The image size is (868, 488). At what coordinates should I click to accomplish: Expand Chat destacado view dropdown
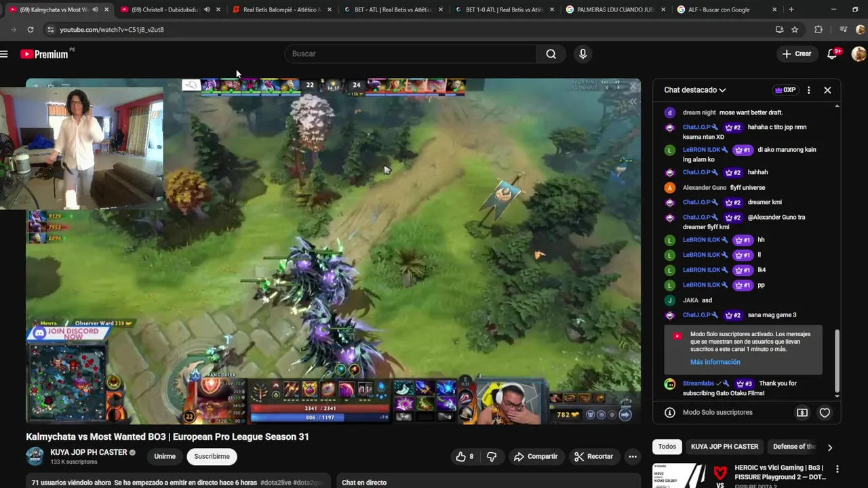[695, 89]
